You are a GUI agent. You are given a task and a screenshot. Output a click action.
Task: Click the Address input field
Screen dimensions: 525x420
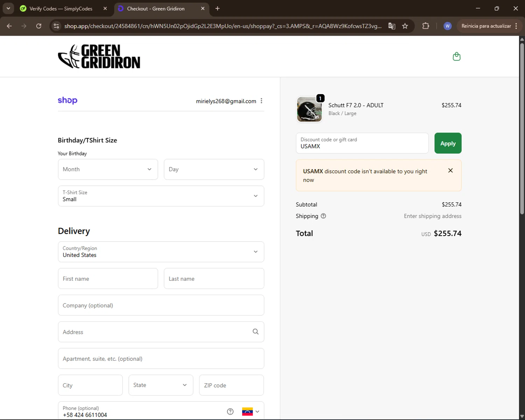161,332
